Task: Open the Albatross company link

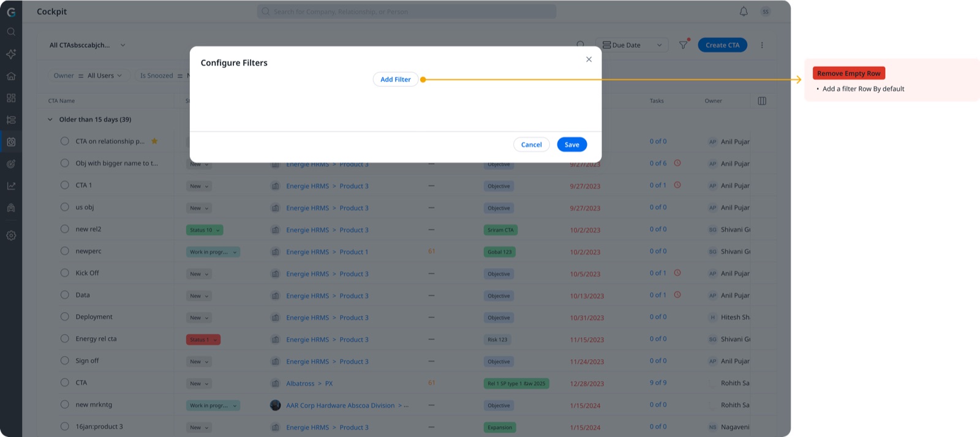Action: click(300, 384)
